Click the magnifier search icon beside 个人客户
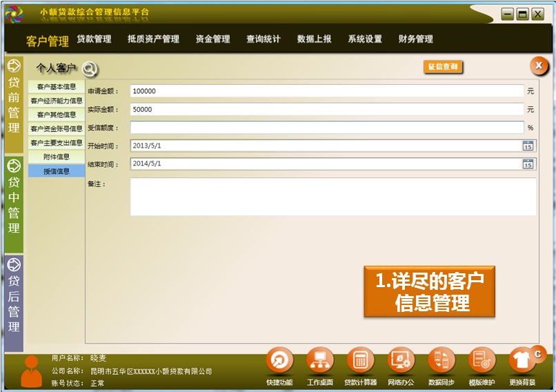 click(x=90, y=68)
